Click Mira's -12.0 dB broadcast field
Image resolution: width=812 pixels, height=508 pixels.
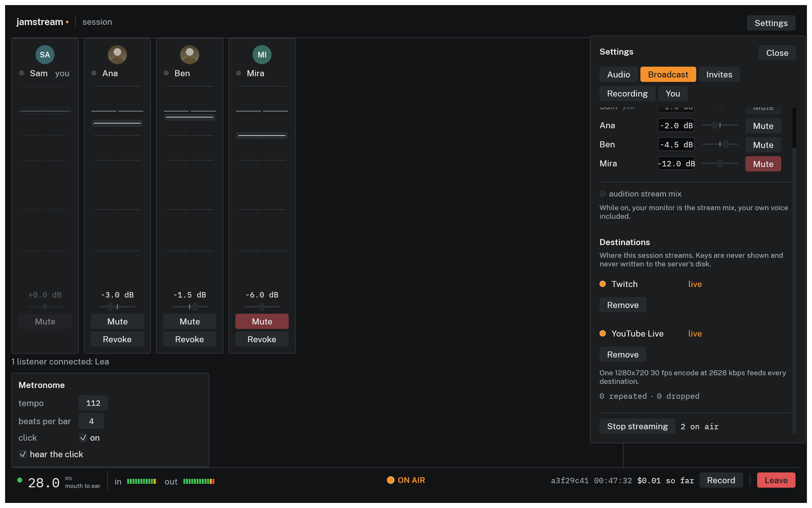click(676, 163)
